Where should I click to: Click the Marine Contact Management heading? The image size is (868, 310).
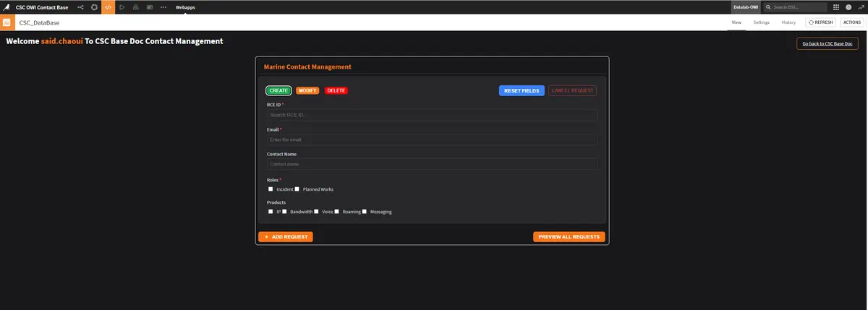pyautogui.click(x=307, y=66)
